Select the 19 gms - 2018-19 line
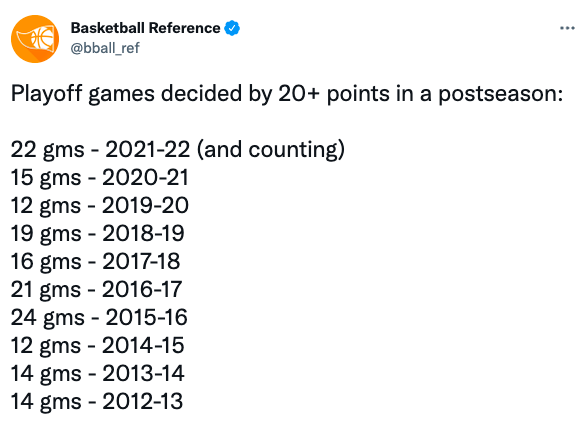The height and width of the screenshot is (425, 583). tap(98, 234)
